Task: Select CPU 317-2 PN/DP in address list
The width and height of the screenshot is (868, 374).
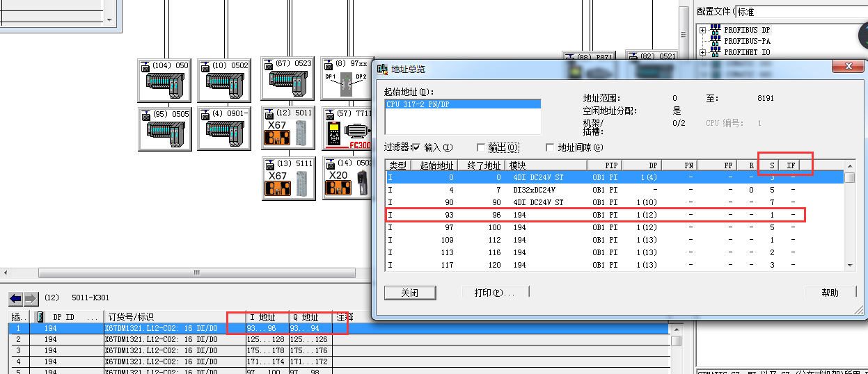Action: (462, 104)
